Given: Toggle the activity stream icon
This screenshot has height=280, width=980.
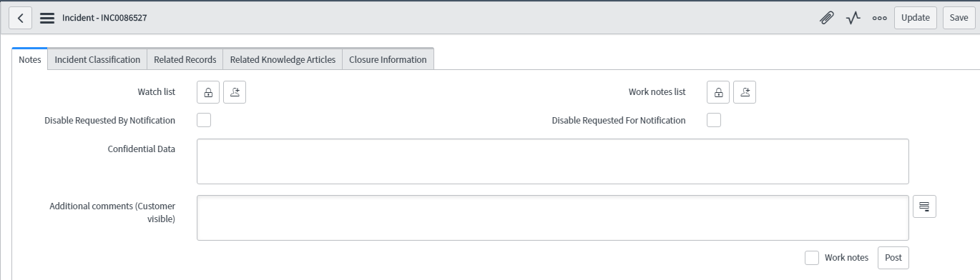Looking at the screenshot, I should pyautogui.click(x=853, y=18).
